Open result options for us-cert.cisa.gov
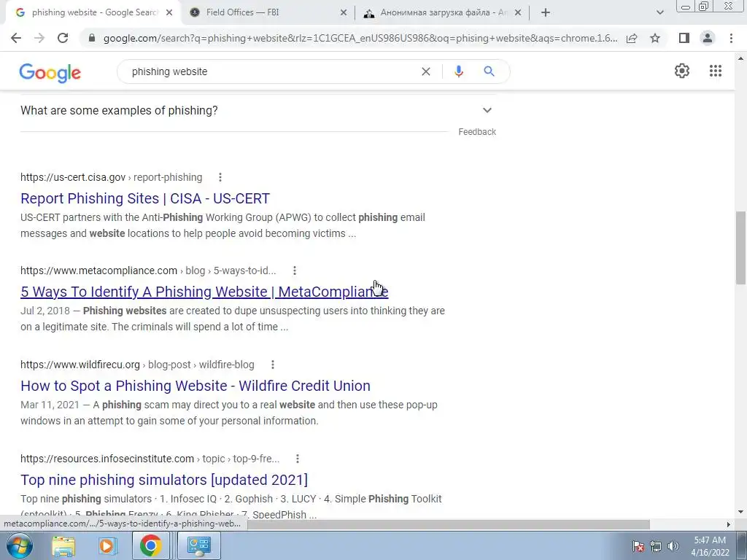Image resolution: width=747 pixels, height=560 pixels. [220, 177]
